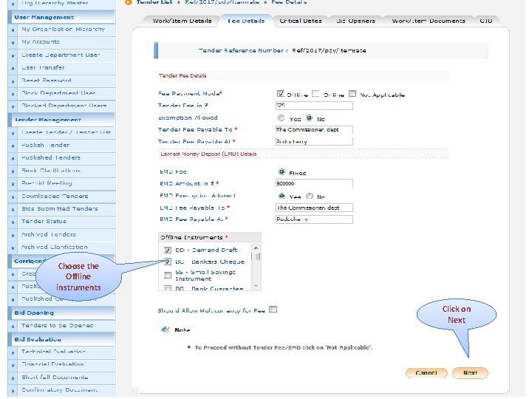Select No for Exemption Allowed
The image size is (532, 399).
pos(309,118)
